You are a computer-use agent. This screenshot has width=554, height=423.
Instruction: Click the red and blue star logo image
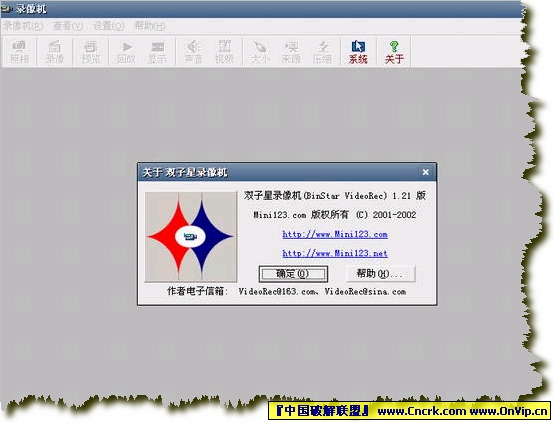pos(190,236)
